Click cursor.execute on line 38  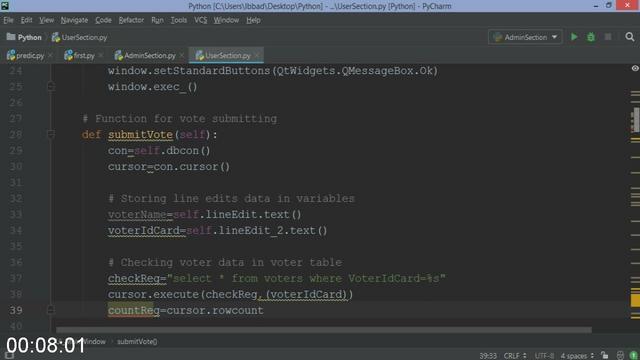(x=153, y=294)
